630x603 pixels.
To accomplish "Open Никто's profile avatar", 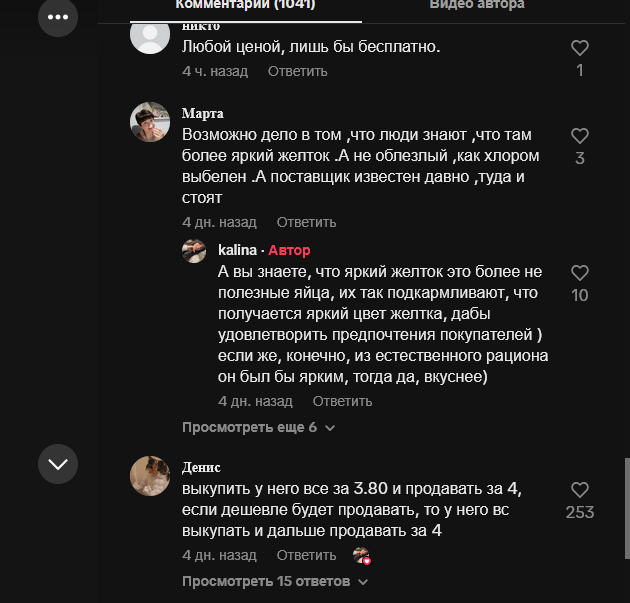I will [x=150, y=36].
